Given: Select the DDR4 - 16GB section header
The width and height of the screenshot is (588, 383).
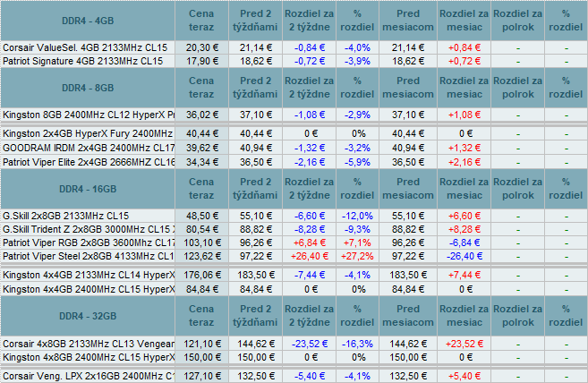Looking at the screenshot, I should point(88,189).
